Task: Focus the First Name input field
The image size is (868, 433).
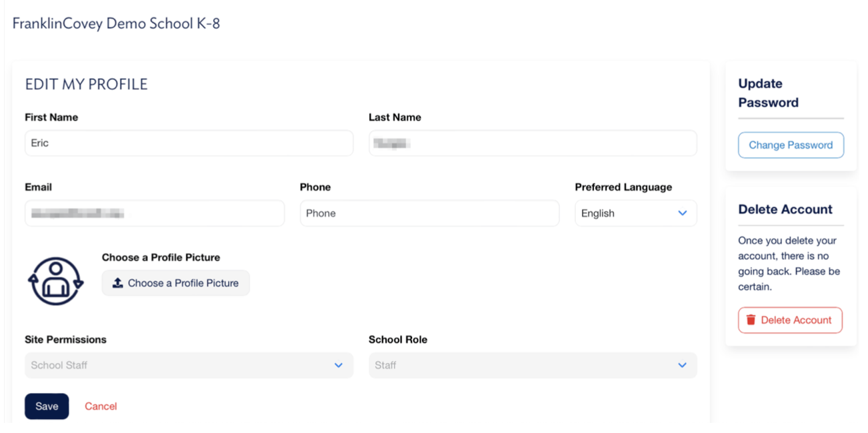Action: pos(189,143)
